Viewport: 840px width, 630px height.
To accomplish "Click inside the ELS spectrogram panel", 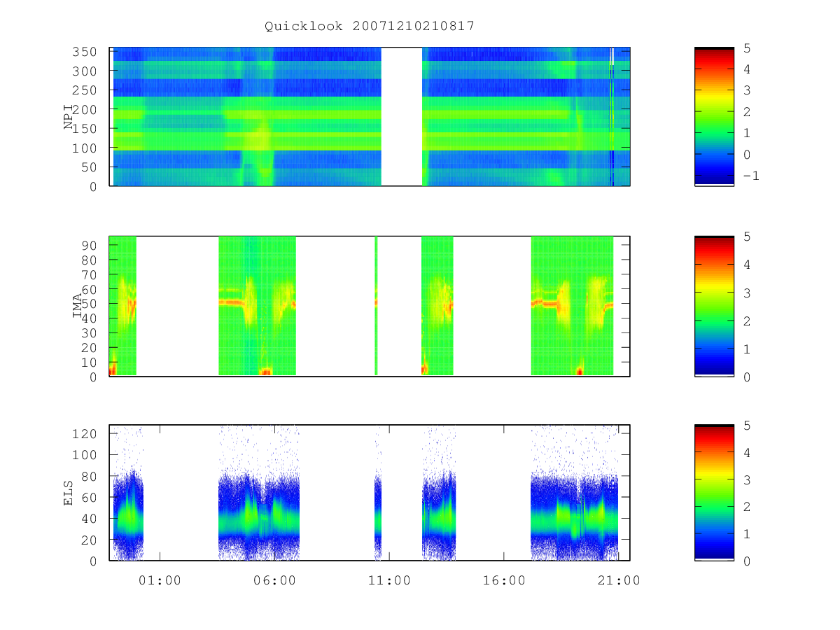I will 370,493.
